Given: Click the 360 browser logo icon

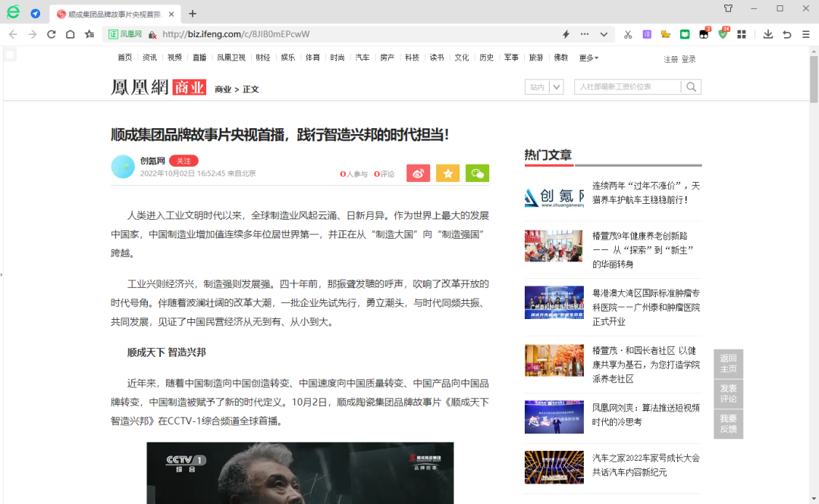Looking at the screenshot, I should (x=13, y=13).
